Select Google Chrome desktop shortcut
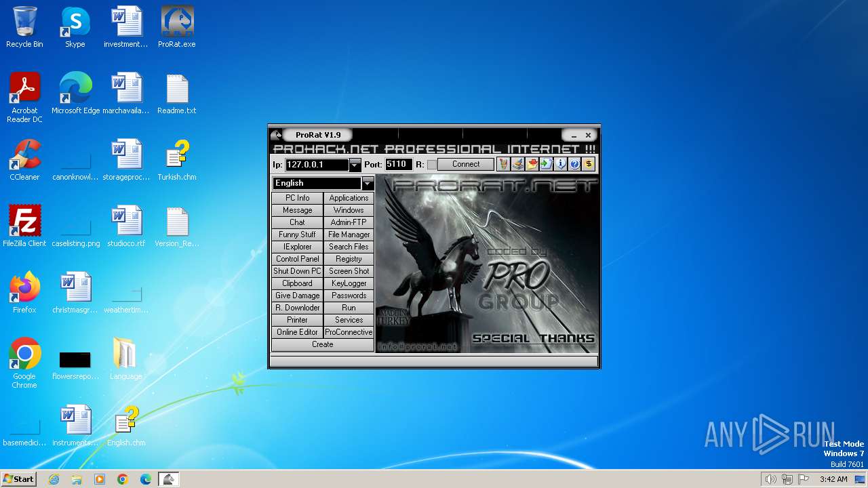 coord(24,363)
